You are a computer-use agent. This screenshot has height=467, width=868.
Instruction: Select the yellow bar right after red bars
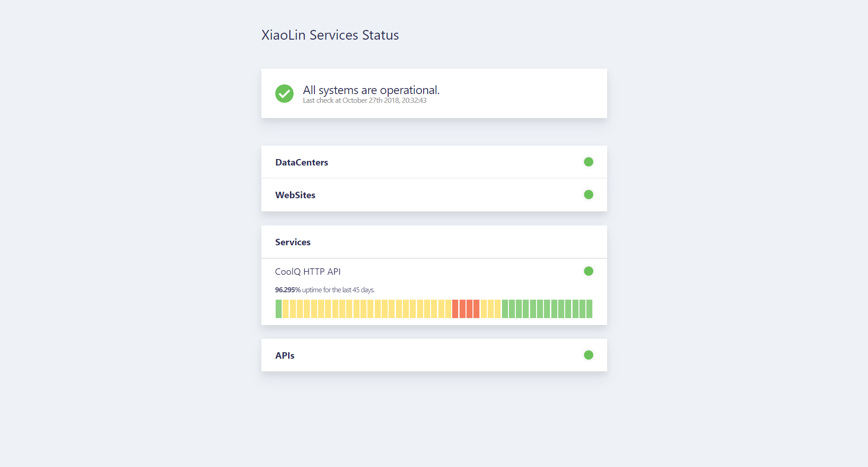[484, 309]
